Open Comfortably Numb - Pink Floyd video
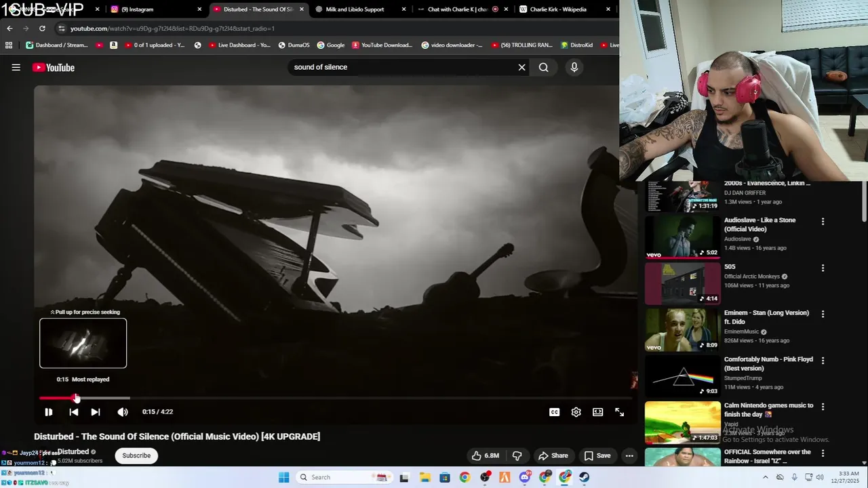This screenshot has height=488, width=868. (x=682, y=376)
